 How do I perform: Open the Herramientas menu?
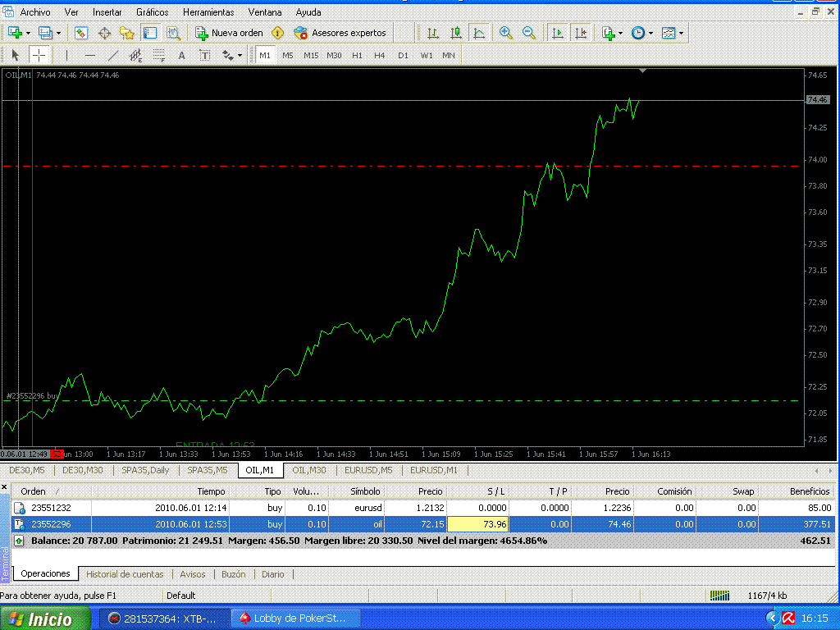pos(208,12)
